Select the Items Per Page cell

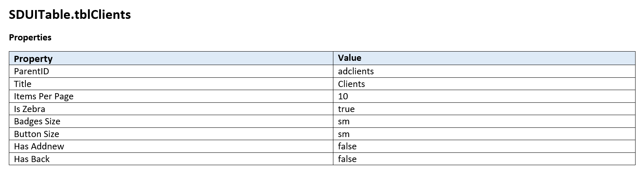coord(43,96)
